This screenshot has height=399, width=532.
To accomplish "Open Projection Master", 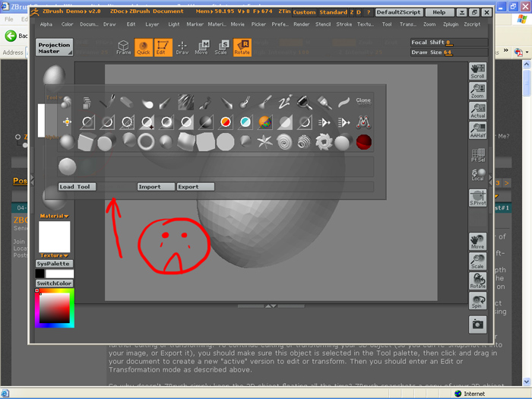I will [x=54, y=48].
